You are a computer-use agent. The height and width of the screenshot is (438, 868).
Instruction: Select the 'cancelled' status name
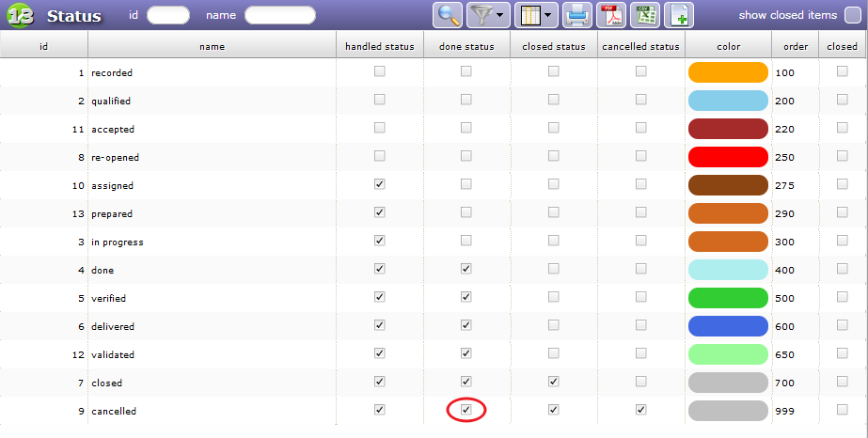pyautogui.click(x=114, y=411)
